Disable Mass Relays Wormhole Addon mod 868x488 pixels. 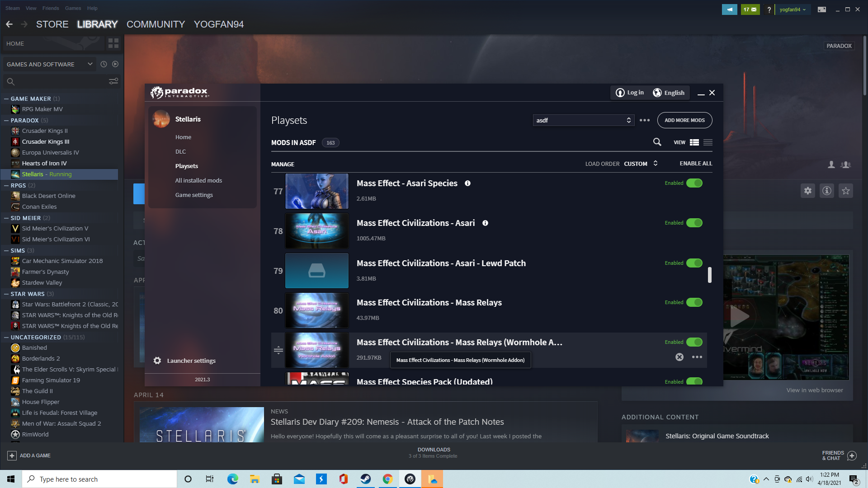pos(694,342)
